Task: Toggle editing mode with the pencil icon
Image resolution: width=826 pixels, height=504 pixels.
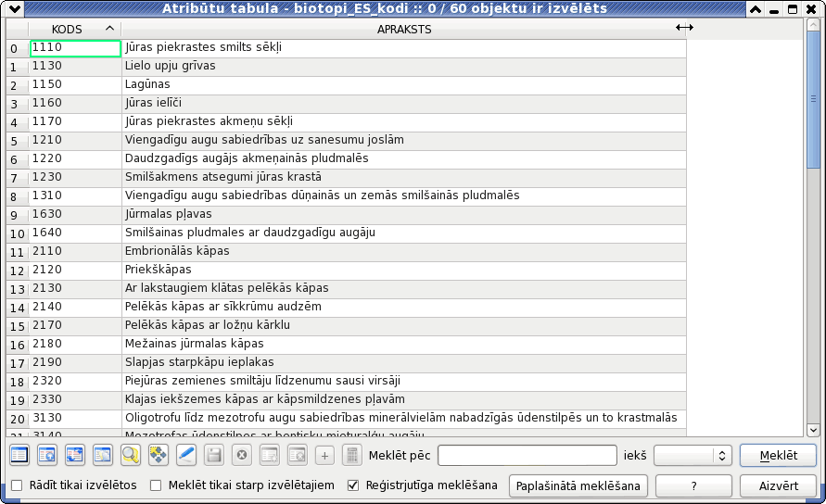Action: pos(186,455)
